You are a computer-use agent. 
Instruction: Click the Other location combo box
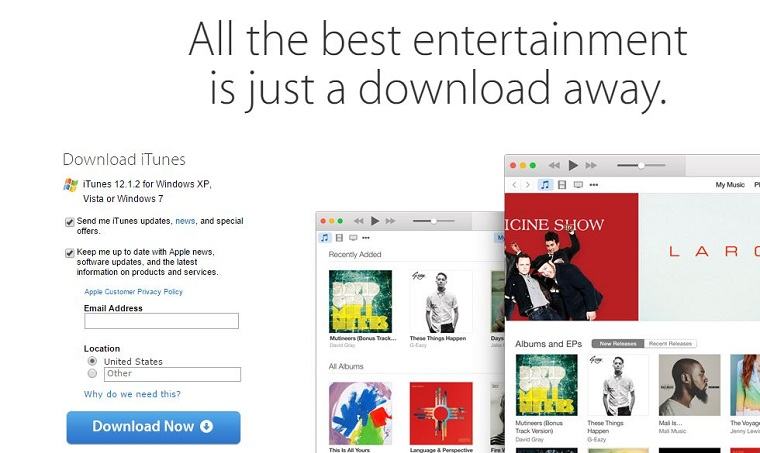point(172,374)
